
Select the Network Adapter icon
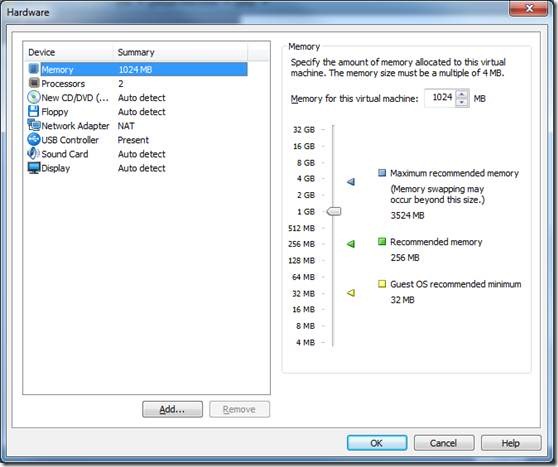34,125
